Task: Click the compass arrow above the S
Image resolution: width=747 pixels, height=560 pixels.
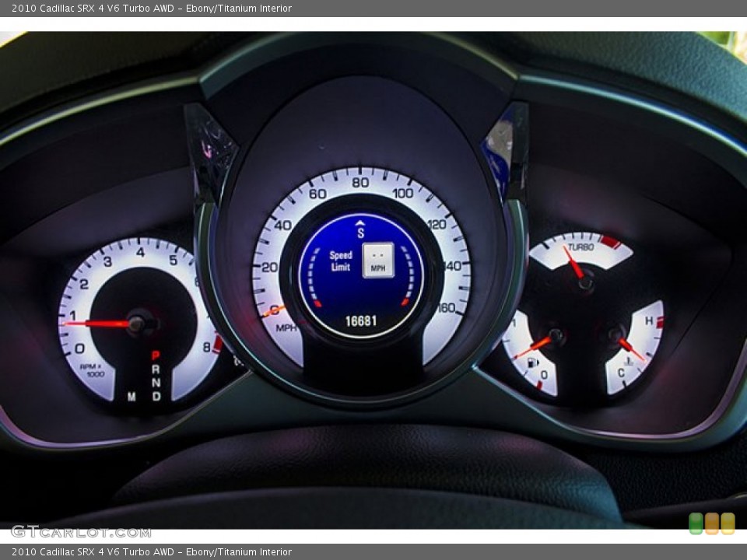Action: (360, 222)
